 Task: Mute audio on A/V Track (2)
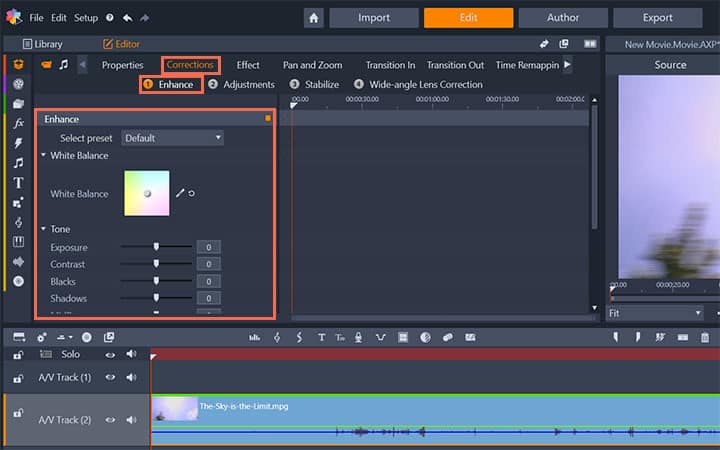pyautogui.click(x=131, y=420)
